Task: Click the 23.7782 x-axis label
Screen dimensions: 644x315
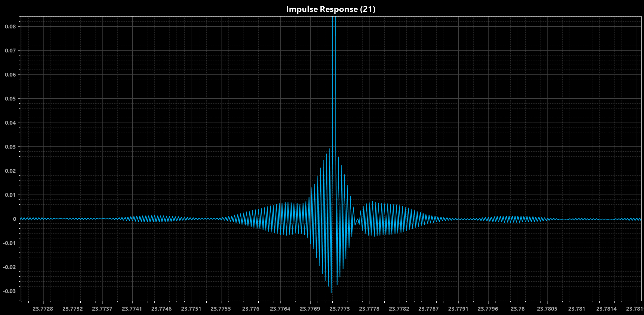Action: click(399, 309)
